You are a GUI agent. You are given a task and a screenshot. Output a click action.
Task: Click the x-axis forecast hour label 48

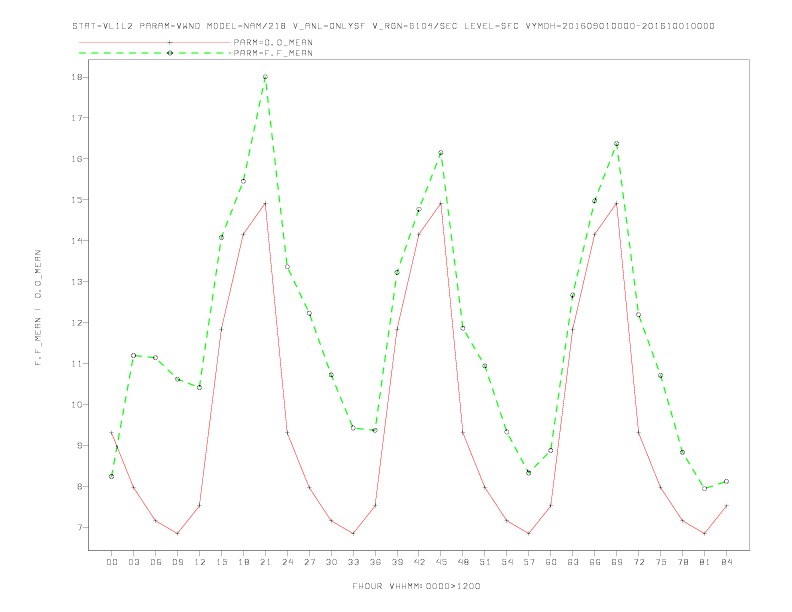[x=463, y=562]
